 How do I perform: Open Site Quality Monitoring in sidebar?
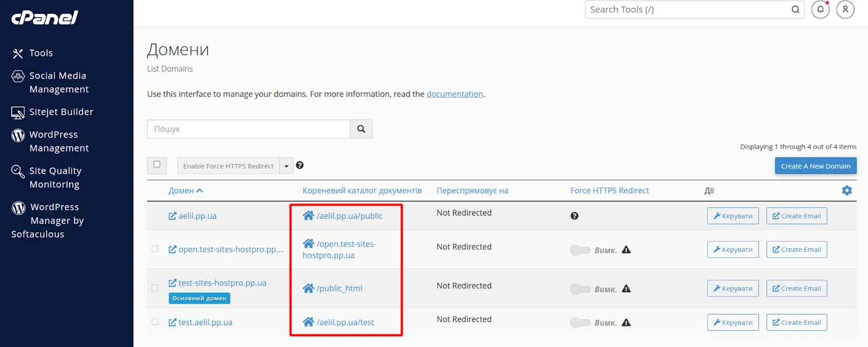[47, 178]
